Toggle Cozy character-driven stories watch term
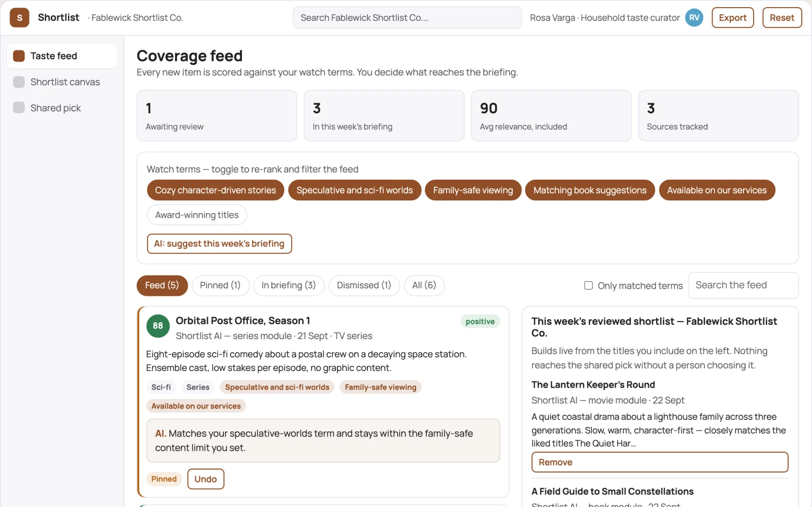The width and height of the screenshot is (812, 507). [215, 190]
